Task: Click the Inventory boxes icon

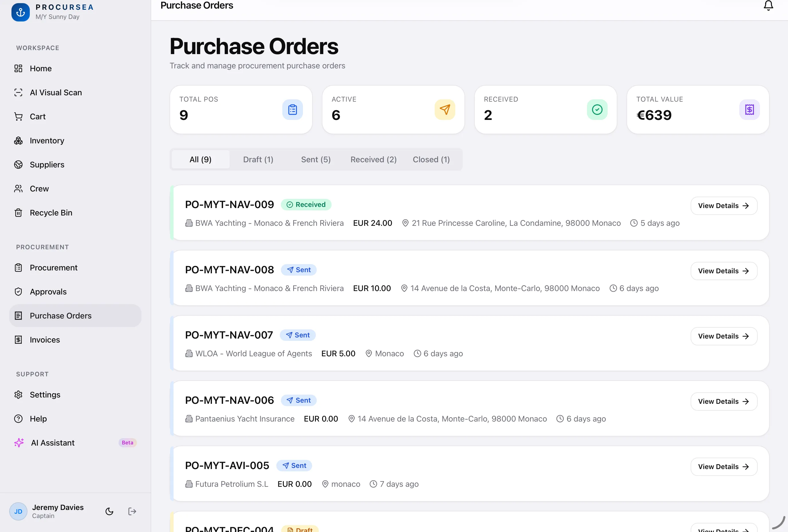Action: pyautogui.click(x=18, y=141)
